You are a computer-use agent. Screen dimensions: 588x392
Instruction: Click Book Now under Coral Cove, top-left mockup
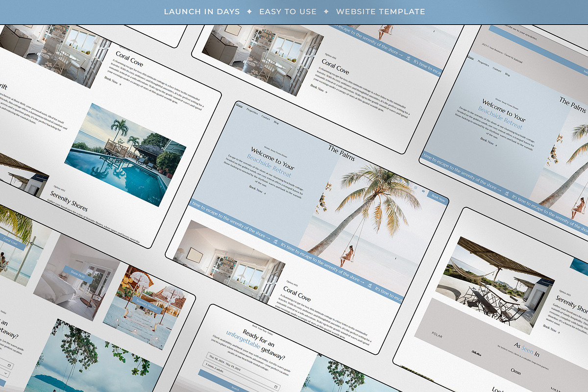(x=113, y=80)
